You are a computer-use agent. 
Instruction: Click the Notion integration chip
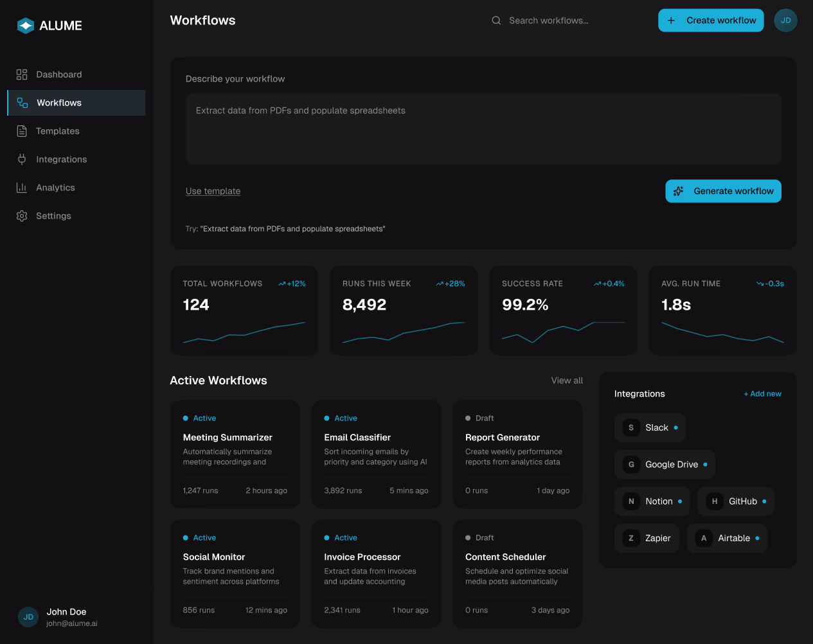(x=652, y=501)
